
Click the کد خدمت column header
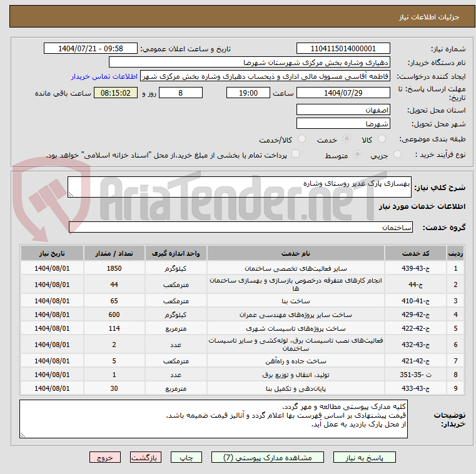pyautogui.click(x=415, y=253)
